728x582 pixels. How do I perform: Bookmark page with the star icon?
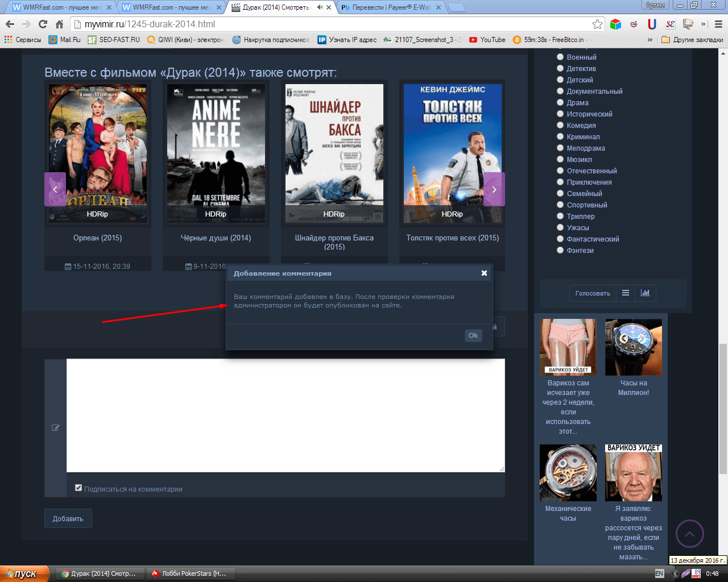(597, 24)
